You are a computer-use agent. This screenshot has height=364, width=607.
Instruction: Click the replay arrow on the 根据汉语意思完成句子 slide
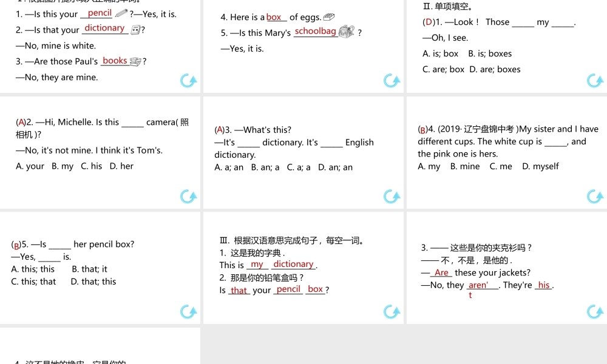pos(392,311)
